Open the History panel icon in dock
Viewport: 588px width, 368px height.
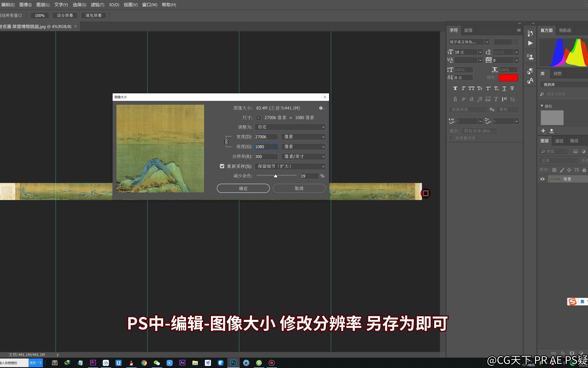pyautogui.click(x=530, y=33)
